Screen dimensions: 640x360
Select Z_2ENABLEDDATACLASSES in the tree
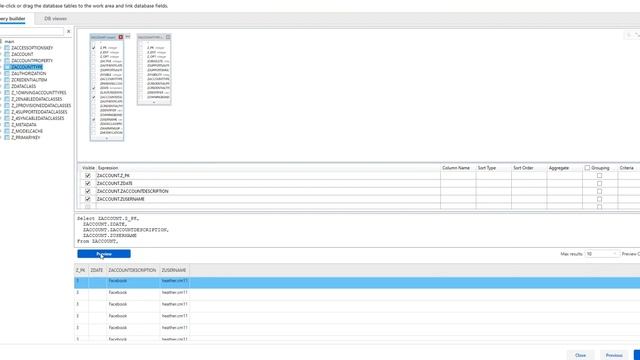click(x=37, y=99)
